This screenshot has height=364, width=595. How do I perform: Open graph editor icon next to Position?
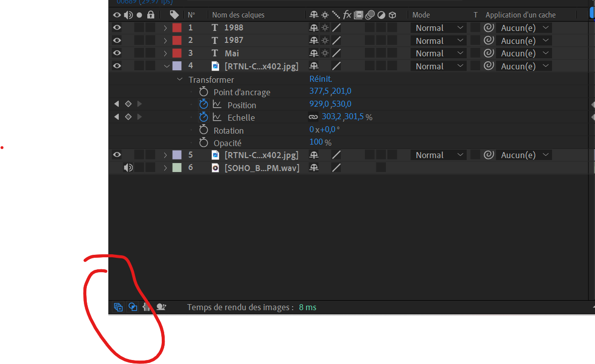(x=217, y=104)
